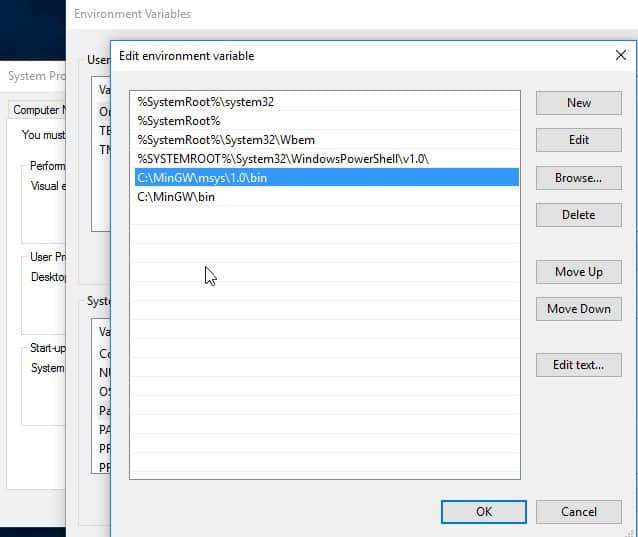
Task: Click the New button
Action: click(x=578, y=103)
